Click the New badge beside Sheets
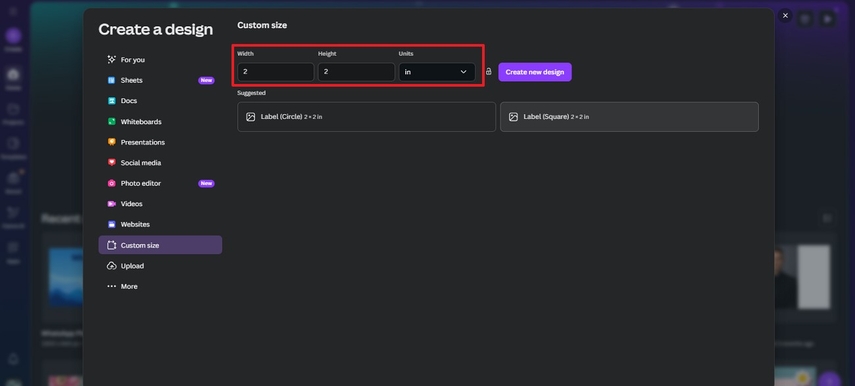Viewport: 855px width, 386px height. (206, 80)
